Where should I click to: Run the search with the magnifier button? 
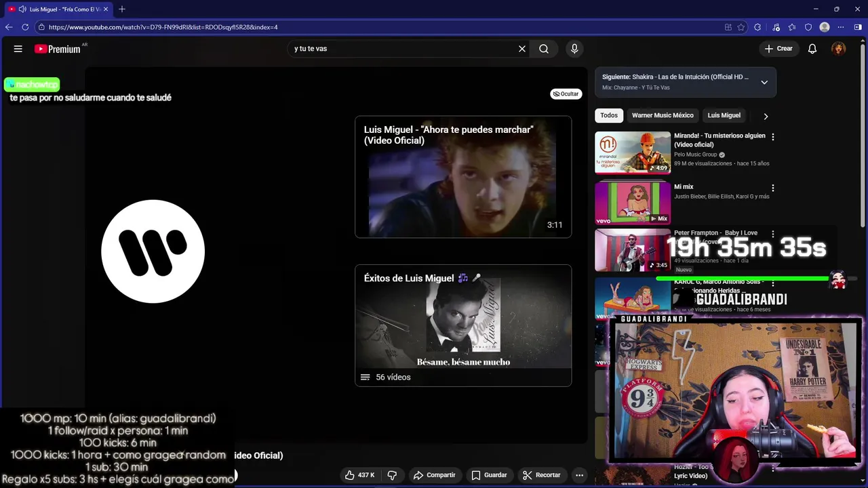click(544, 49)
